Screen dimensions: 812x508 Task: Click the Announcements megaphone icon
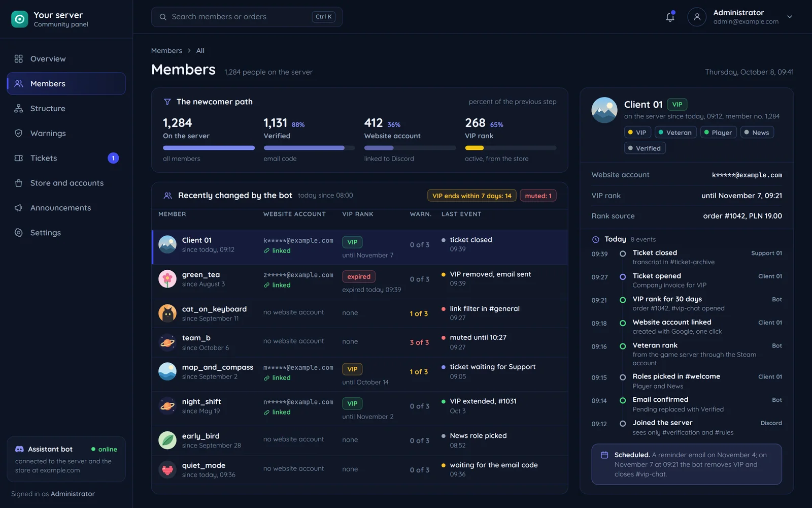19,208
